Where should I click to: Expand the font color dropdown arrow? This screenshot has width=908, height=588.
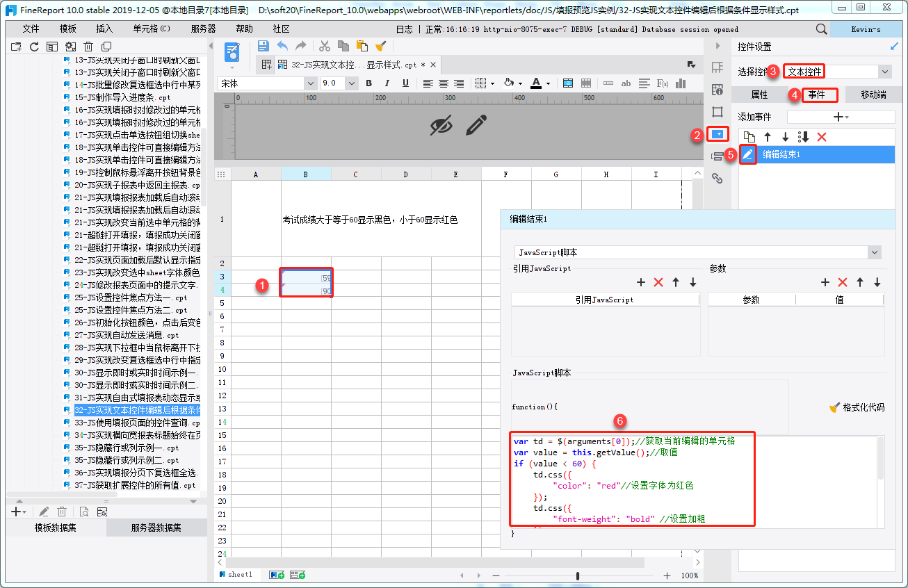pos(549,83)
